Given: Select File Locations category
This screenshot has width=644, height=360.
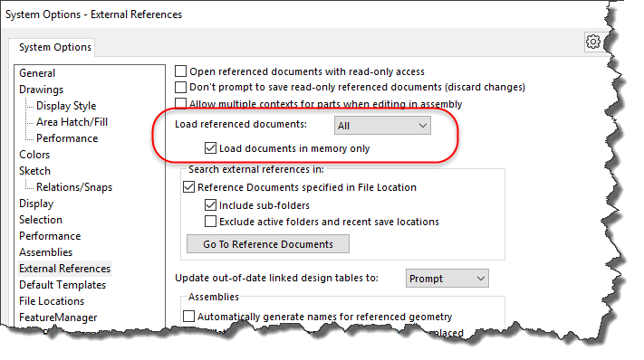Looking at the screenshot, I should coord(52,301).
